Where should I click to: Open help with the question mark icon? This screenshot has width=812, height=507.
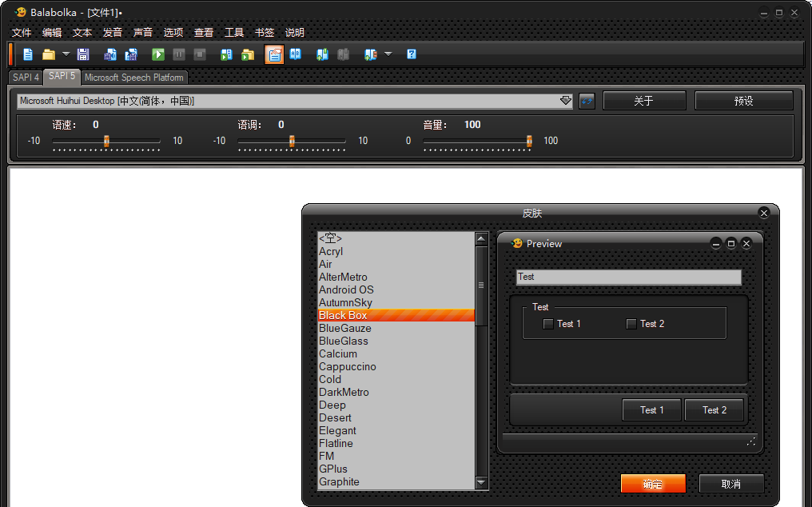[x=412, y=54]
